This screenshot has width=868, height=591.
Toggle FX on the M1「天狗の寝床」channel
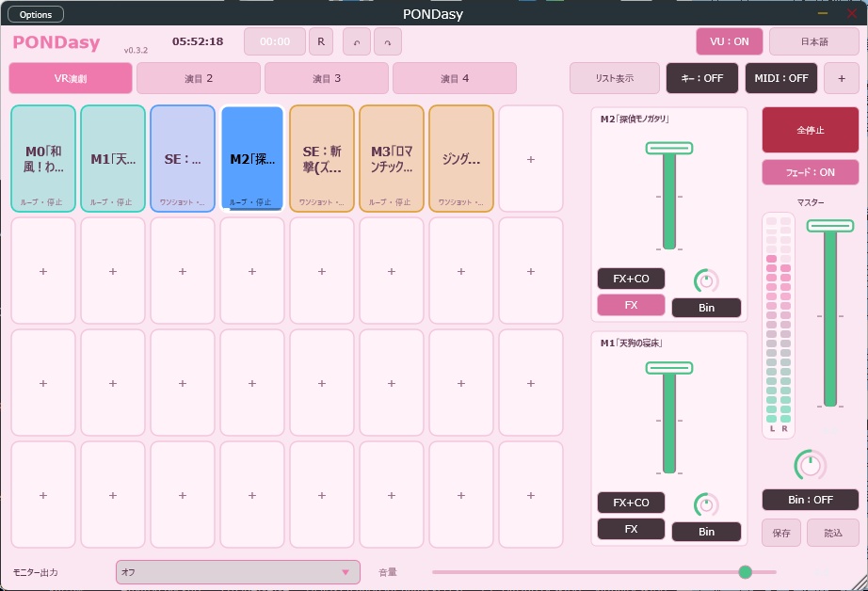pos(631,529)
